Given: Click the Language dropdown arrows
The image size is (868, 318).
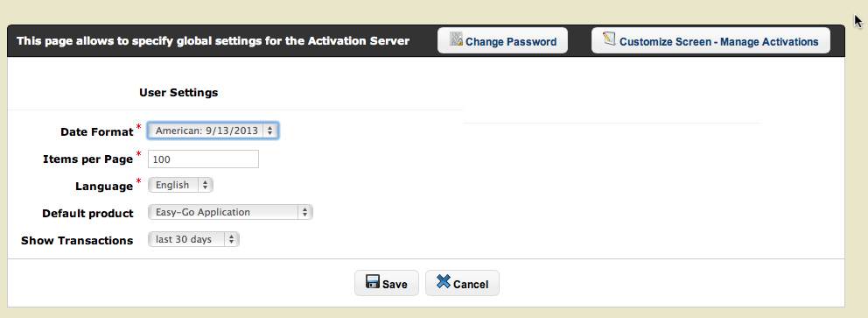Looking at the screenshot, I should click(x=205, y=185).
